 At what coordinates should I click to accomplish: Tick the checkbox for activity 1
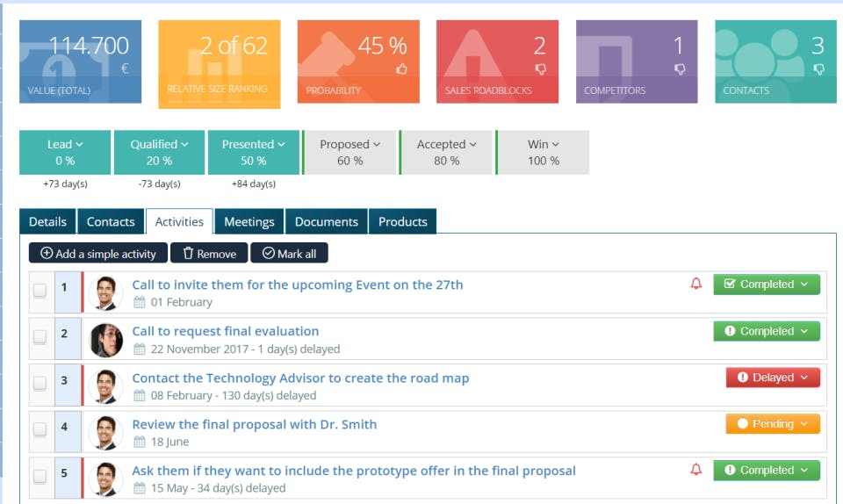pyautogui.click(x=40, y=292)
